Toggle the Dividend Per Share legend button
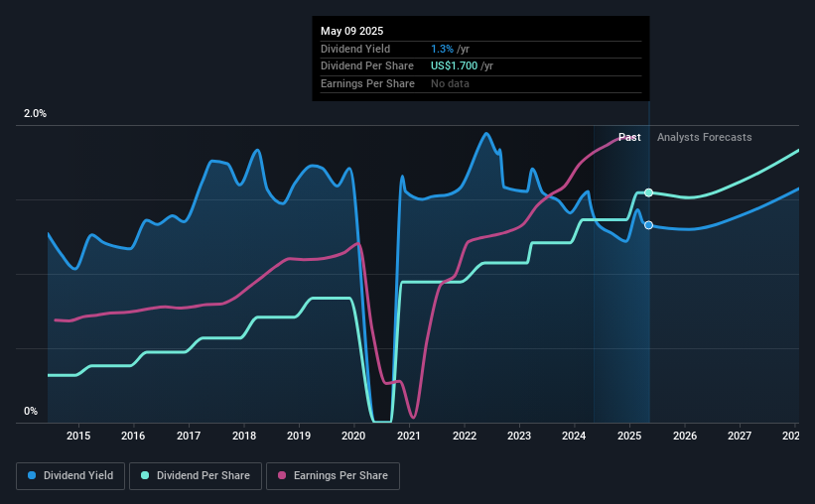This screenshot has width=815, height=504. 196,476
